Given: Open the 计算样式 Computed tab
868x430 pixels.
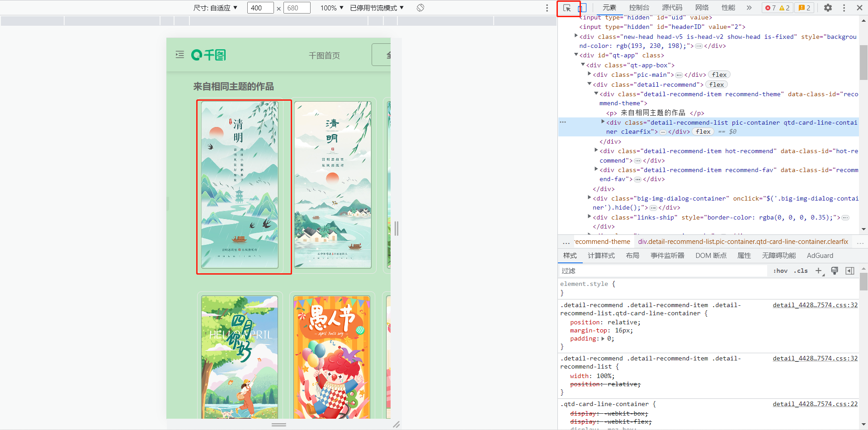Looking at the screenshot, I should pos(601,256).
